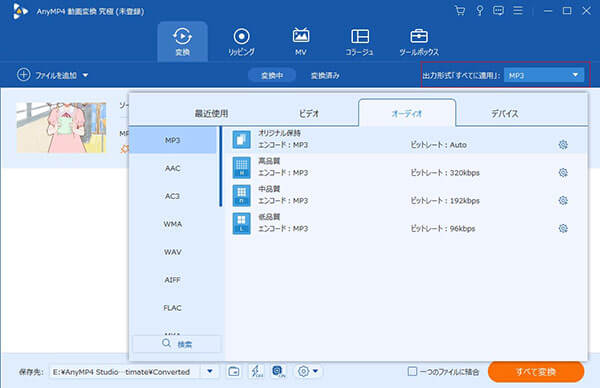Toggle the lightning acceleration icon
600x388 pixels.
(x=256, y=371)
